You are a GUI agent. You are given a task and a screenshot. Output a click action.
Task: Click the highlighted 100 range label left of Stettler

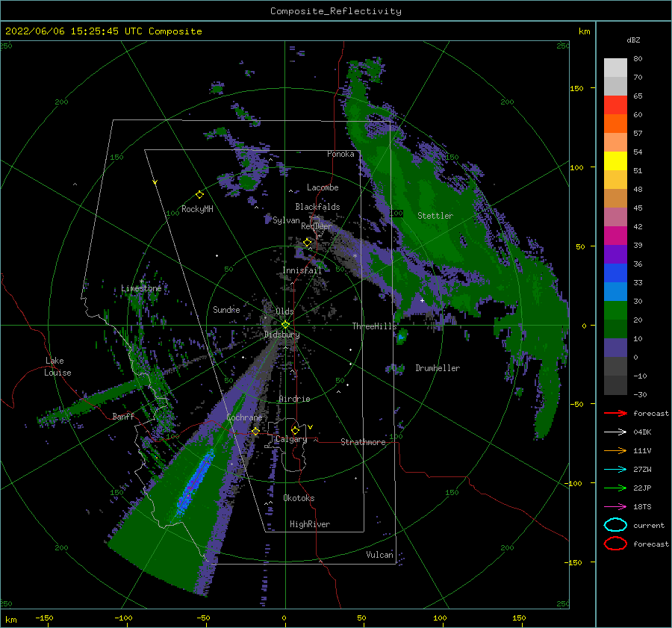tap(396, 213)
